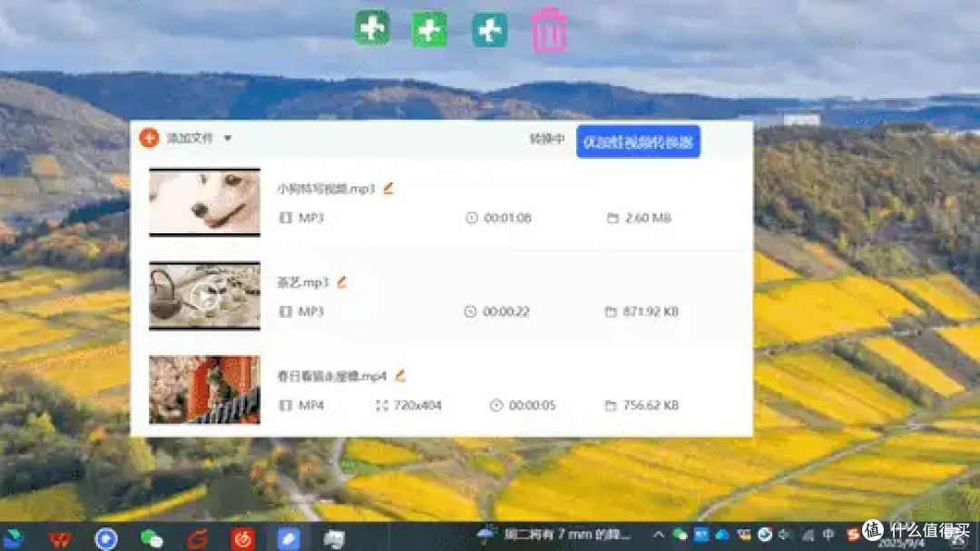This screenshot has height=551, width=980.
Task: Click the file name 茶艺.mp3
Action: point(303,282)
